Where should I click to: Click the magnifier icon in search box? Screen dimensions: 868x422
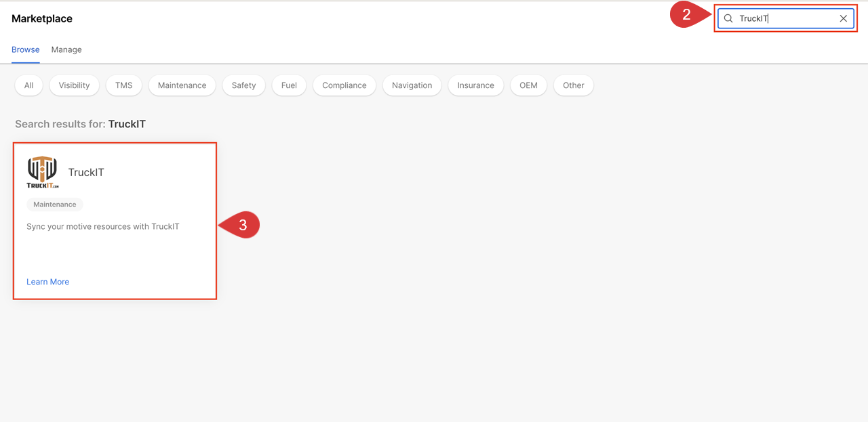pyautogui.click(x=728, y=19)
